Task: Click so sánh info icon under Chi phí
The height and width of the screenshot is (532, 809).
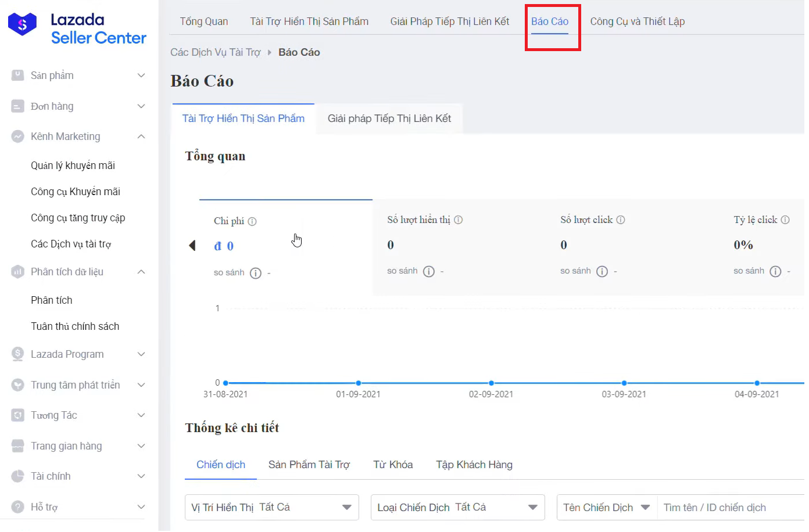Action: pos(256,273)
